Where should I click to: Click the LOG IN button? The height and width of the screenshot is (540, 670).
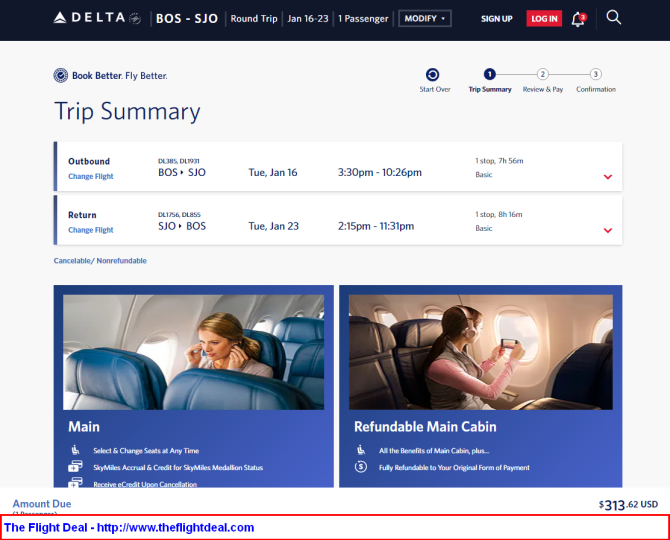(x=544, y=19)
